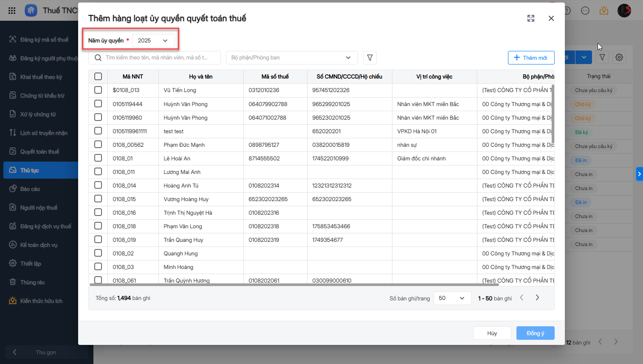Click the search magnifier icon
Viewport: 643px width, 364px height.
pos(98,58)
